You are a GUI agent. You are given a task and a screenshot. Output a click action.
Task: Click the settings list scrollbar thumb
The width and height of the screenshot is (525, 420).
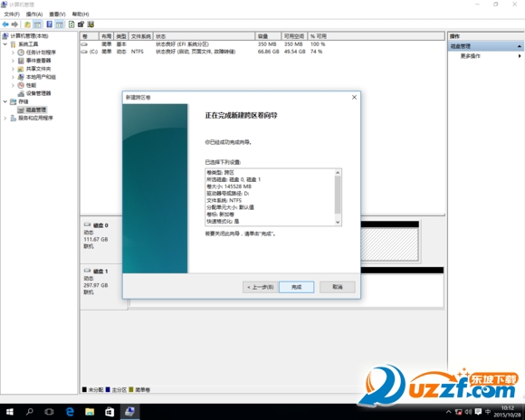338,195
